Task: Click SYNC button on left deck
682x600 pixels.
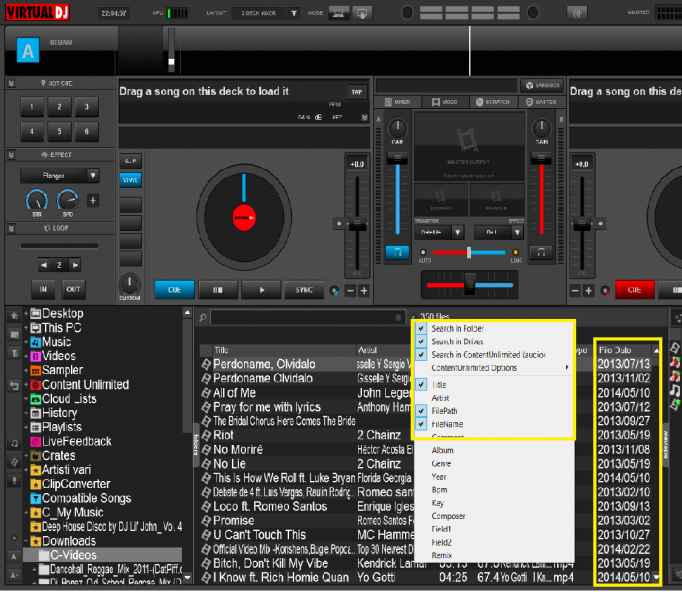Action: tap(304, 290)
